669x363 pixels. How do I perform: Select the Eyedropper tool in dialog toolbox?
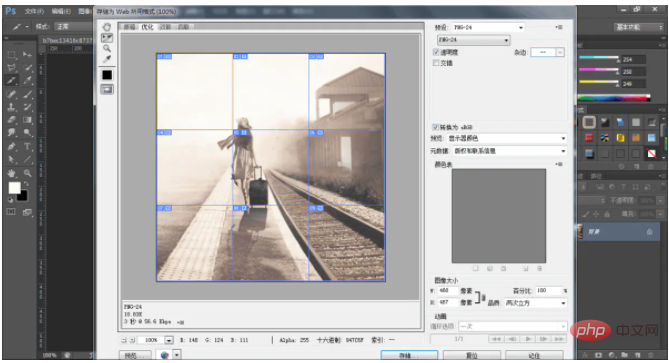point(107,59)
